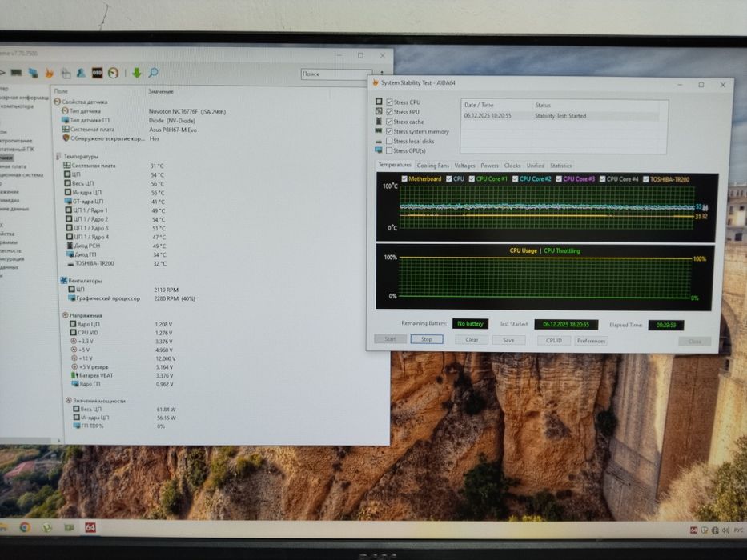This screenshot has width=747, height=560.
Task: Click the disk icon beside Stress local disks
Action: 379,142
